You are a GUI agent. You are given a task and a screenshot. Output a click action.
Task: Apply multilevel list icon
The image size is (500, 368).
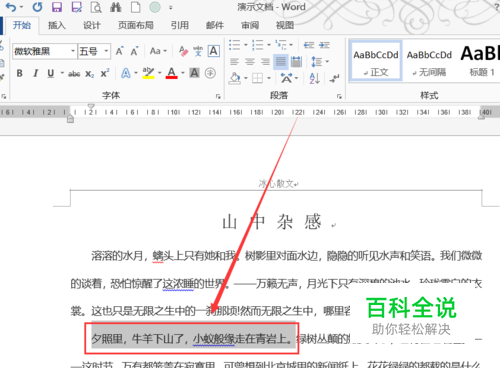(281, 45)
